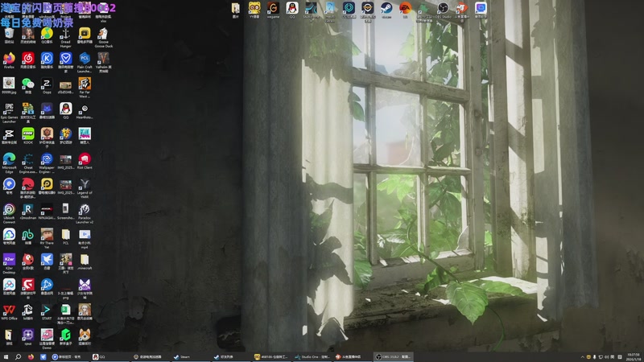Image resolution: width=644 pixels, height=362 pixels.
Task: Open START cloud gaming shortcut
Action: click(47, 311)
